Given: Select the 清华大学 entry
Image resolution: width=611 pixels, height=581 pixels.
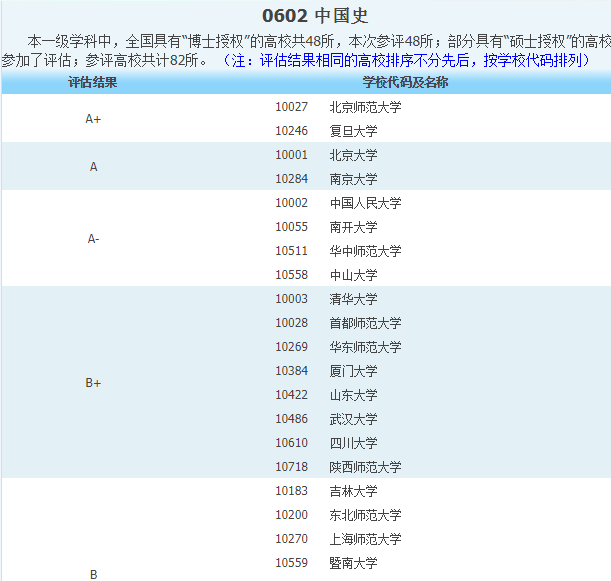Looking at the screenshot, I should coord(353,299).
